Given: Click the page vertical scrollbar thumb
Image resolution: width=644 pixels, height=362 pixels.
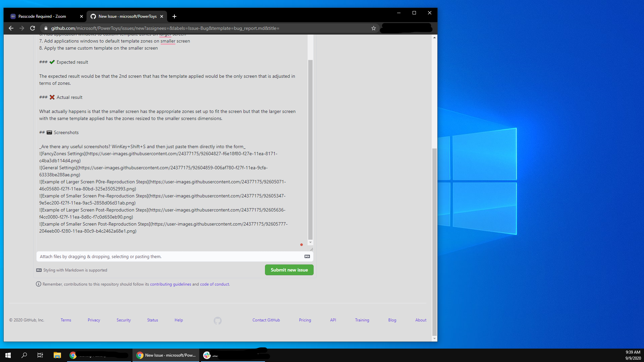Looking at the screenshot, I should (434, 241).
